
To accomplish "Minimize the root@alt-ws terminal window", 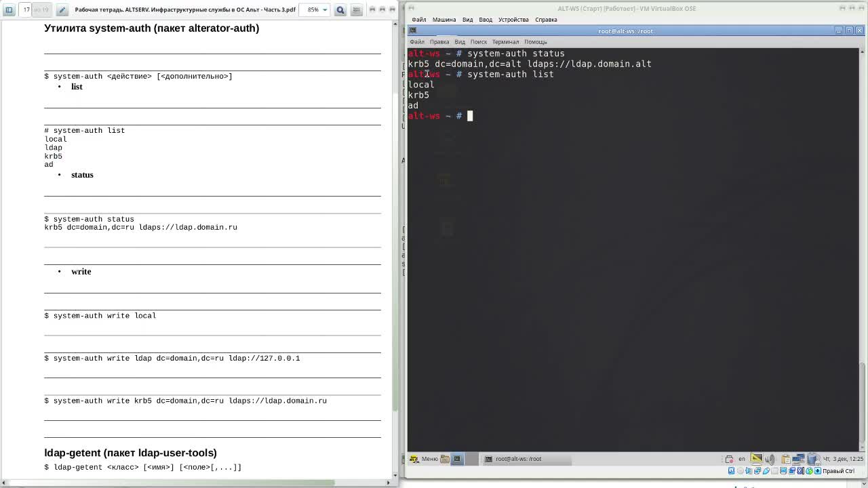I will coord(839,30).
